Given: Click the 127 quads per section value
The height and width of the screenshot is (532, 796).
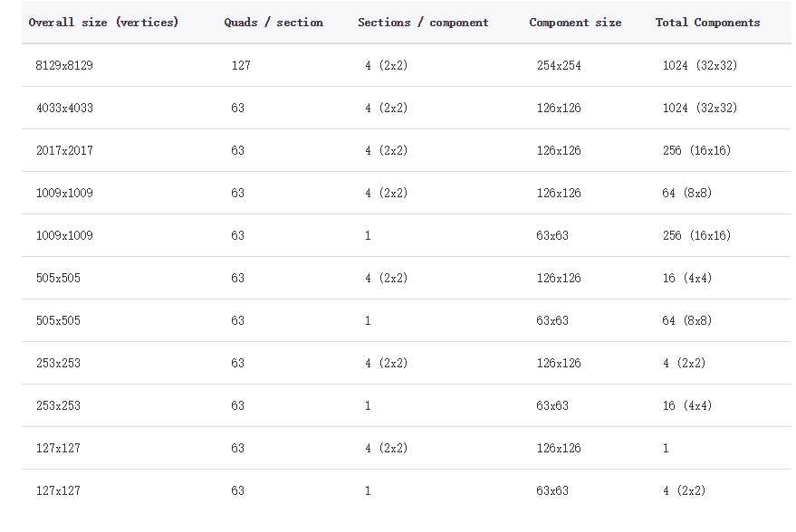Looking at the screenshot, I should click(241, 65).
